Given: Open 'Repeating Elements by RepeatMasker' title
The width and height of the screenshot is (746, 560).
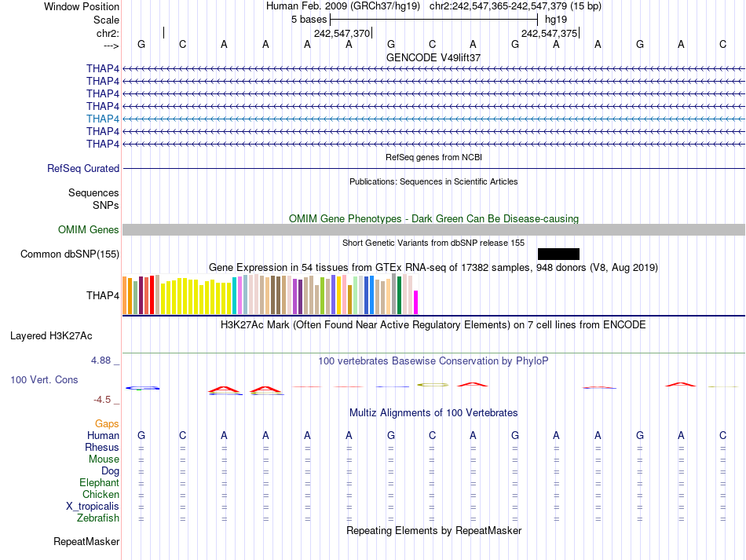Looking at the screenshot, I should (433, 530).
